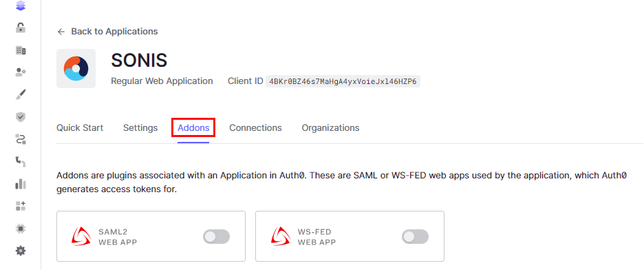Click the WS-FED WEB APP label

[316, 237]
